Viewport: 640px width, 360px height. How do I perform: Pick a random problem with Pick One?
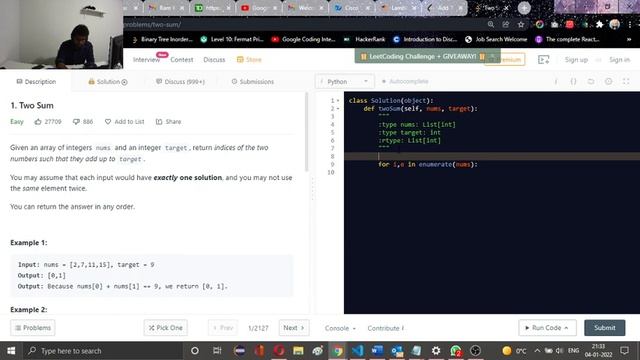[x=165, y=328]
